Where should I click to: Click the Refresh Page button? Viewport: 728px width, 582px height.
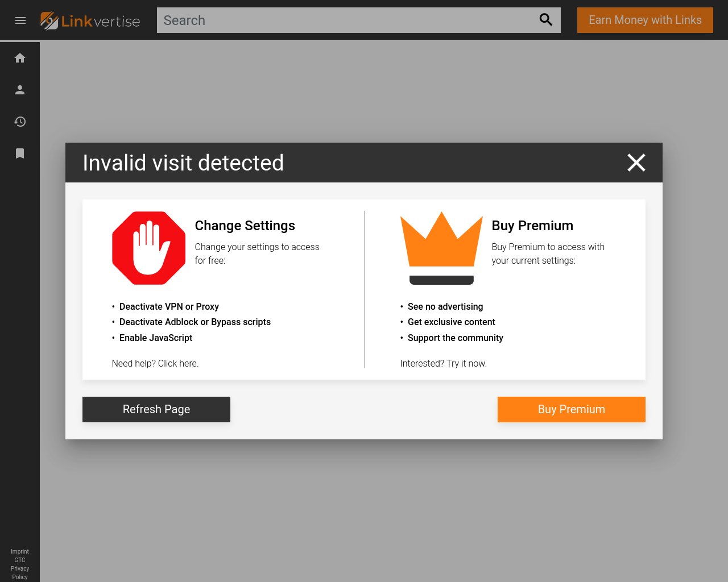coord(156,409)
